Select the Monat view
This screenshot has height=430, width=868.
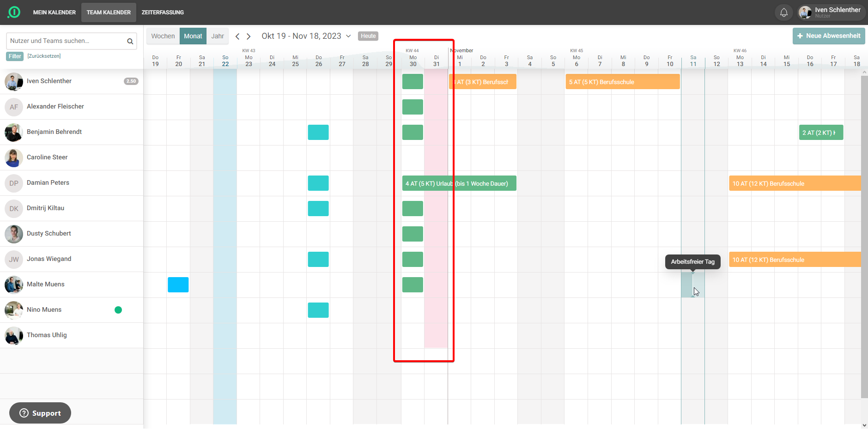193,36
